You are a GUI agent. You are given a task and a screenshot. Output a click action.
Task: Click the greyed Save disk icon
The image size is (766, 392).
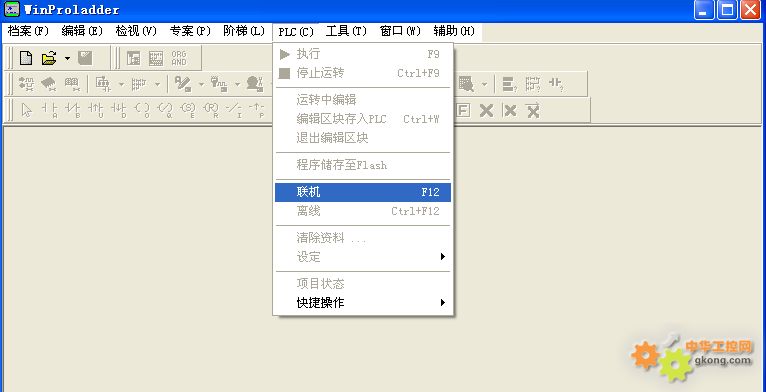tap(85, 59)
